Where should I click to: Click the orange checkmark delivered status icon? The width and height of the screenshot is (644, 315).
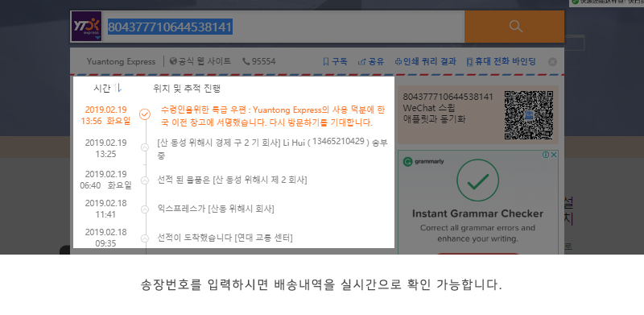[145, 114]
